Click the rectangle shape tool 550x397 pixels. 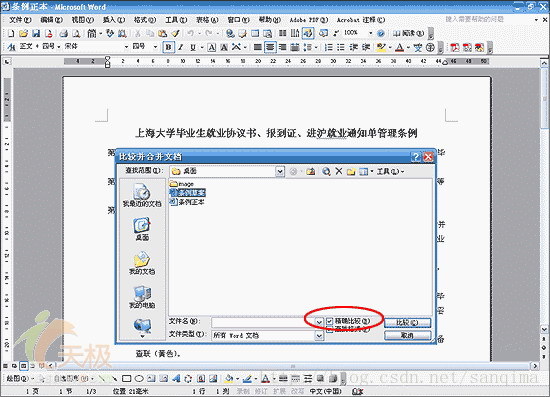point(126,378)
